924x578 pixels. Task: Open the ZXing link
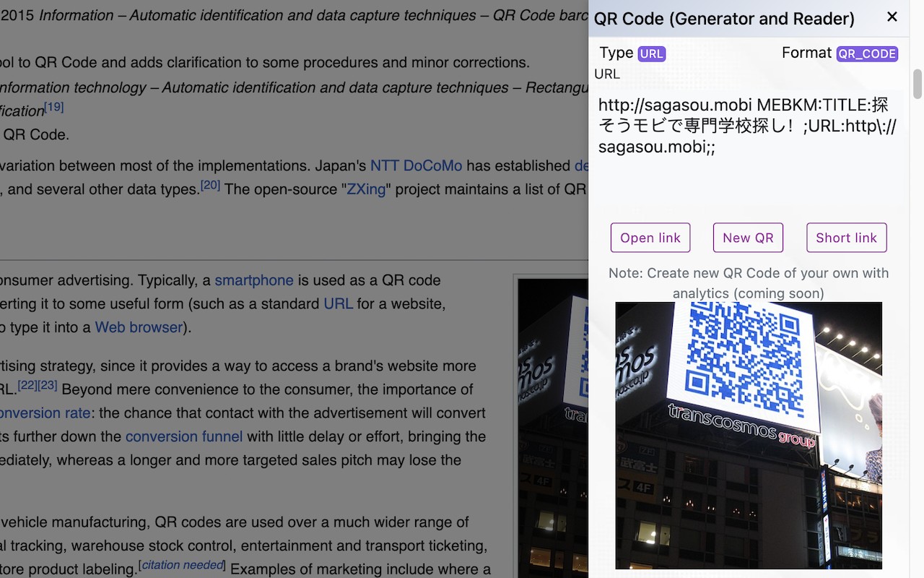[366, 189]
